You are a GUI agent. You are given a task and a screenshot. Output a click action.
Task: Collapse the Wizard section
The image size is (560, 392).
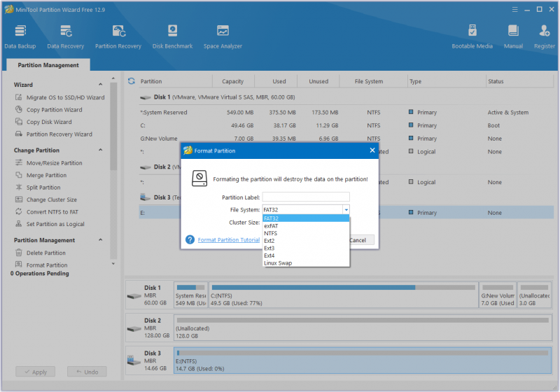point(100,85)
